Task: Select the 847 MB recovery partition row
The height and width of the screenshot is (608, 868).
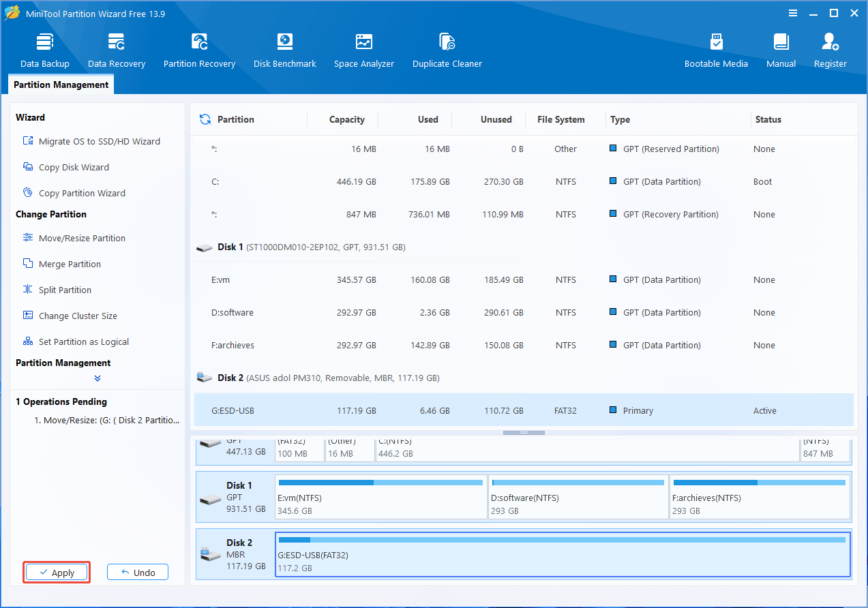Action: pyautogui.click(x=524, y=215)
